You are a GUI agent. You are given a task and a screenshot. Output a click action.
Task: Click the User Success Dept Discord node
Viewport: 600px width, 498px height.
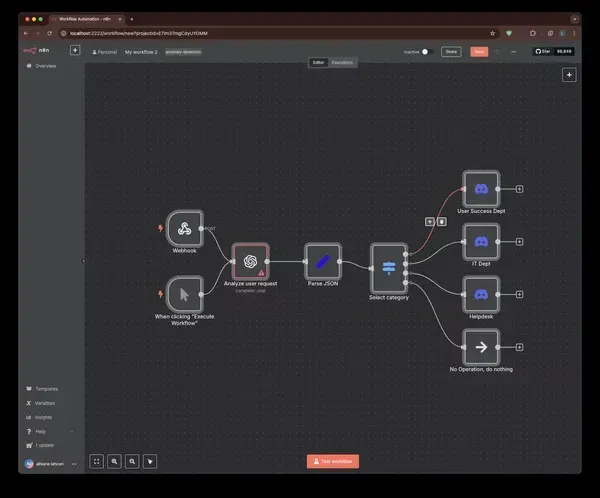tap(480, 188)
